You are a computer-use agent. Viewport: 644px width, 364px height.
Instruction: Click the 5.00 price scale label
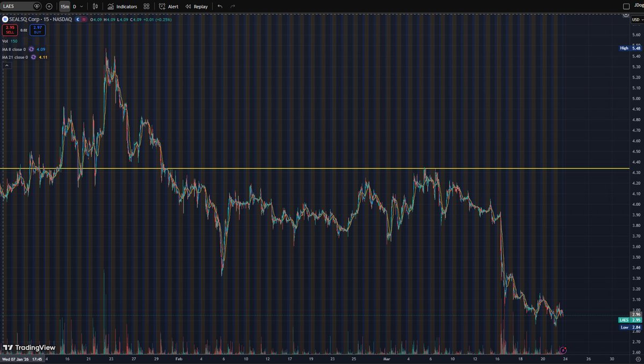tap(636, 99)
